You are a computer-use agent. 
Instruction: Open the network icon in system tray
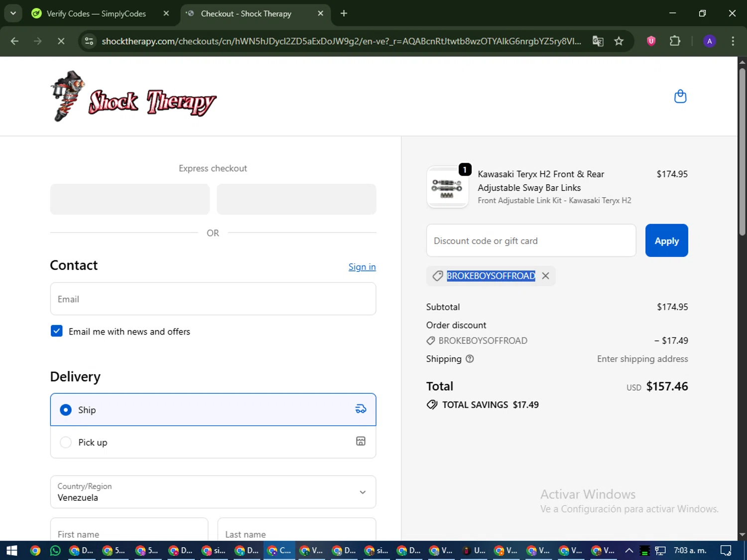660,551
